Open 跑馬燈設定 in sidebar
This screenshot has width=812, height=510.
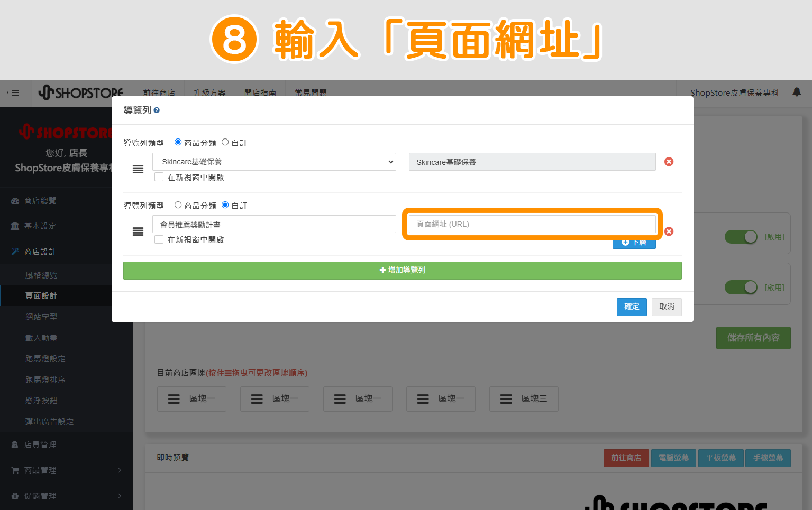pos(45,359)
